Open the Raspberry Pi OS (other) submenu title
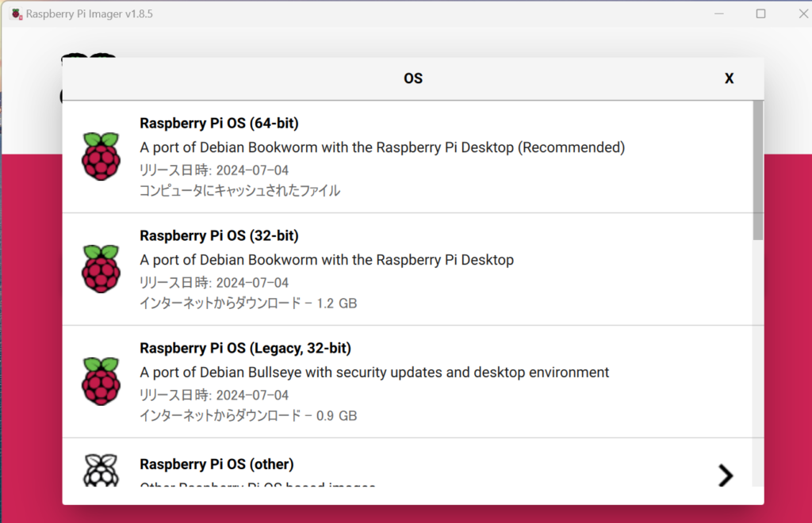The image size is (812, 523). click(216, 464)
